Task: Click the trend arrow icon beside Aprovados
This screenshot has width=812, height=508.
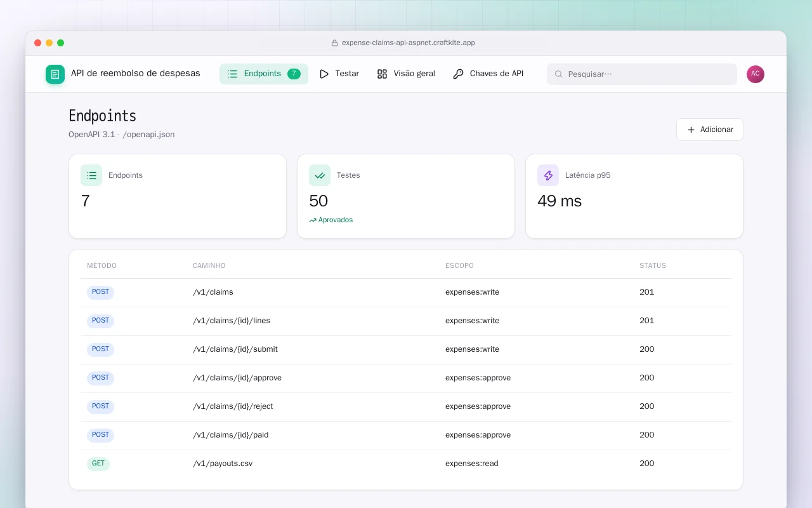Action: tap(313, 220)
